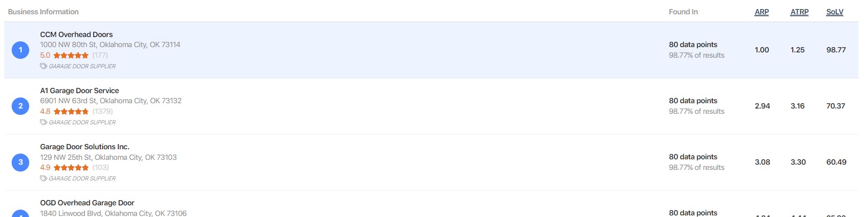
Task: Sort by the ATRP column header
Action: point(799,12)
